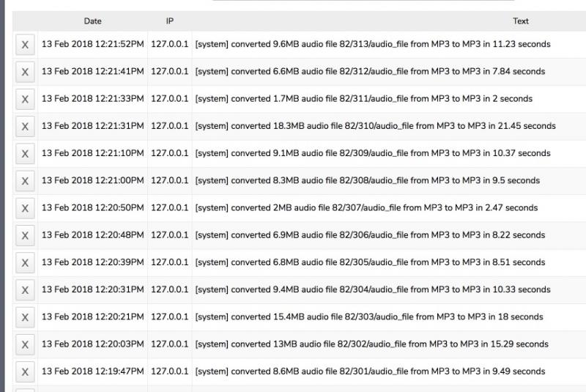Image resolution: width=586 pixels, height=392 pixels.
Task: Select the 82/313 conversion message text
Action: 372,44
